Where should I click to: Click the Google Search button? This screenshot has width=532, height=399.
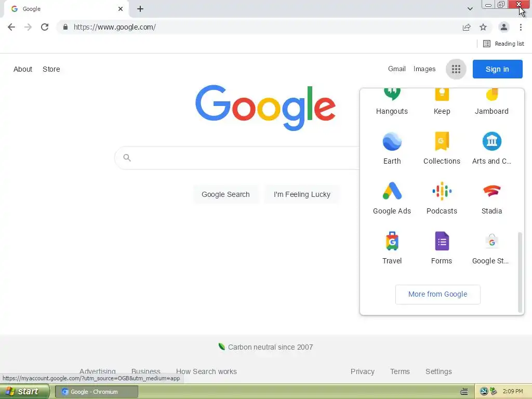click(225, 194)
